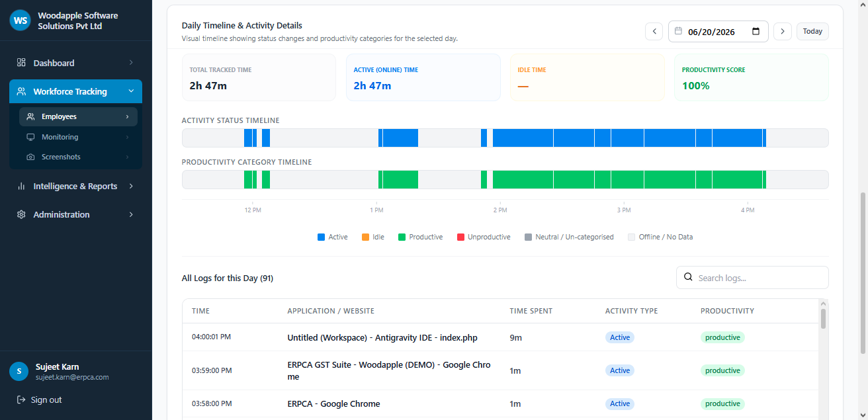This screenshot has width=868, height=420.
Task: Open the Employees submenu item
Action: click(x=78, y=116)
